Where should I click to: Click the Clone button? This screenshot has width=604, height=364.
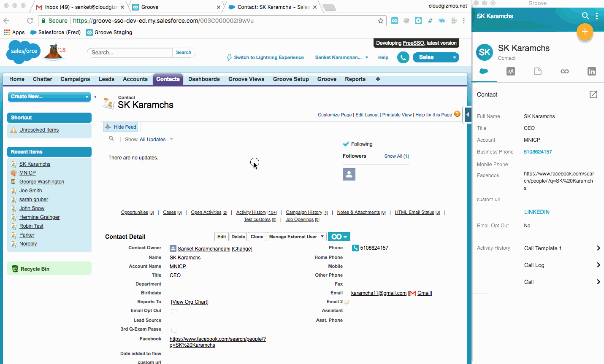point(257,237)
